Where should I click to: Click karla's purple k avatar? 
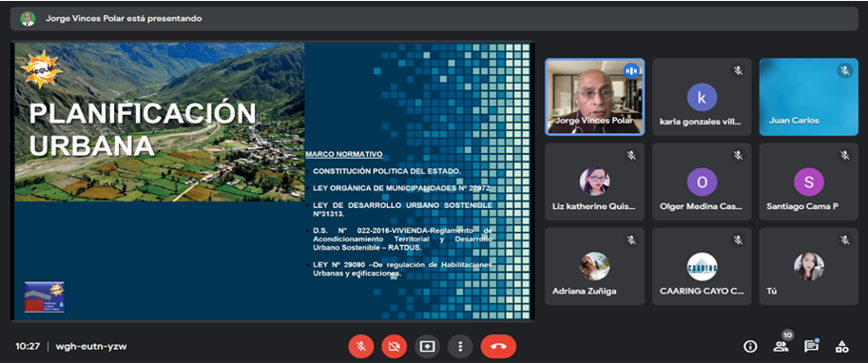[x=702, y=97]
